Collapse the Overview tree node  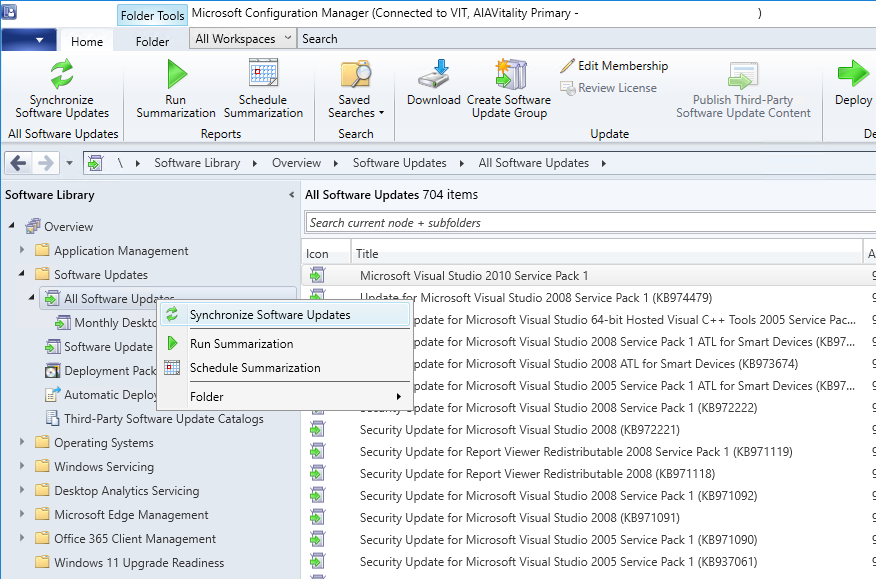pyautogui.click(x=12, y=225)
